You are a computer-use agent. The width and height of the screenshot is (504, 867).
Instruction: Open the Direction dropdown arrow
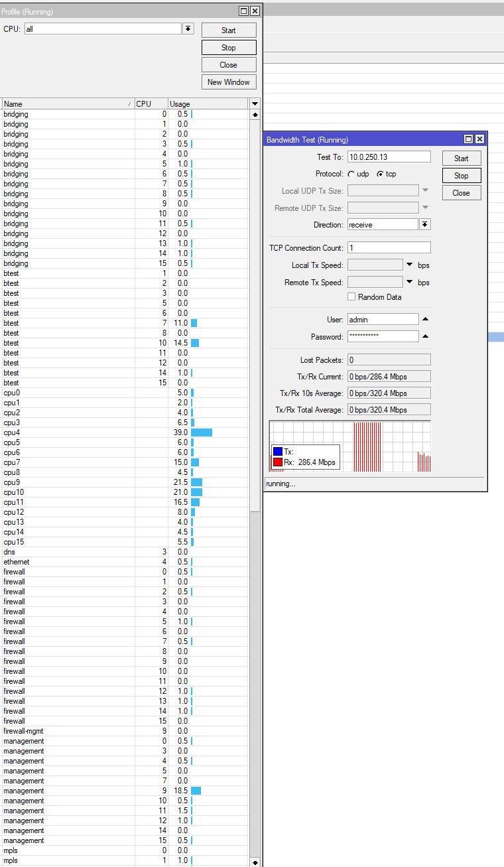point(426,225)
